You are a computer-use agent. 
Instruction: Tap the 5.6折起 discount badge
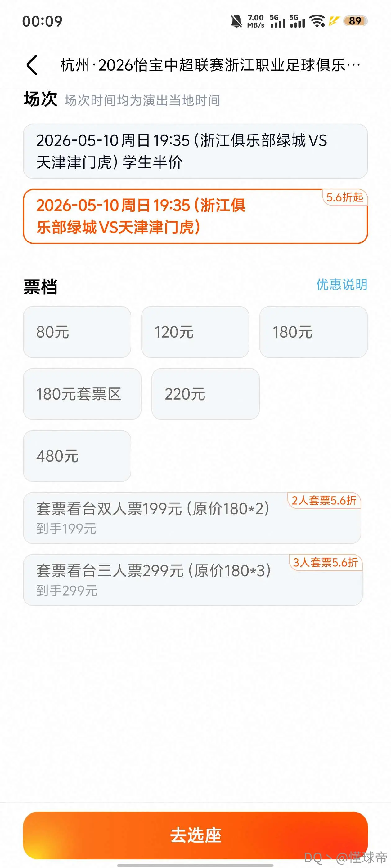[345, 197]
